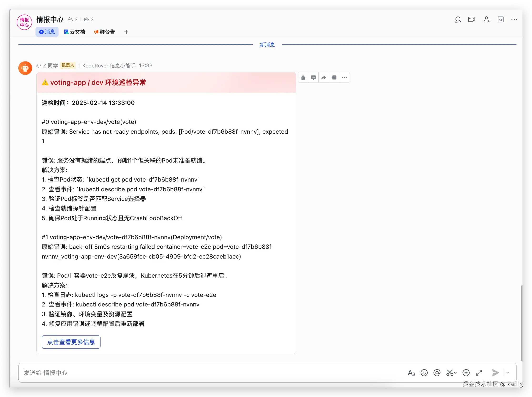Open the 群公告 tab
The width and height of the screenshot is (532, 397).
pos(105,32)
